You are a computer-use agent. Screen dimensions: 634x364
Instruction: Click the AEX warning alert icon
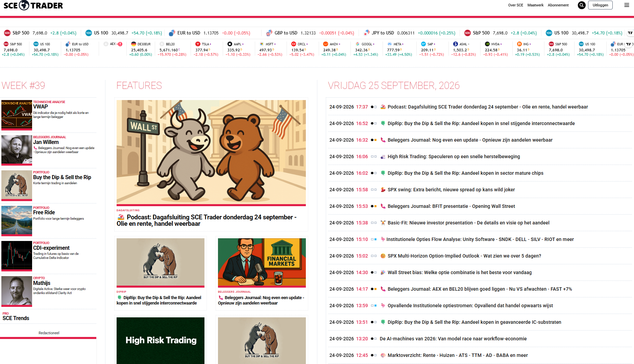(x=120, y=44)
